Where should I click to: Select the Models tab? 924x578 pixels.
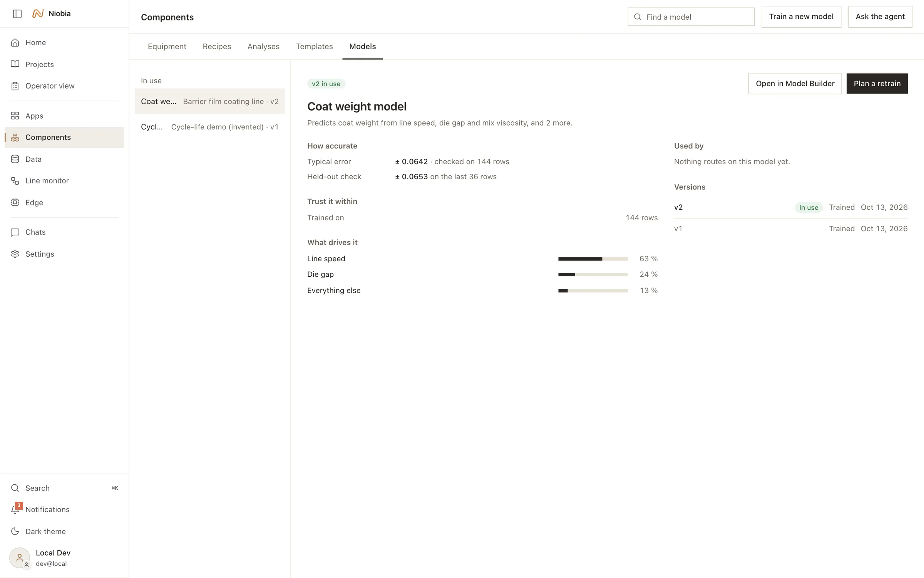[362, 46]
